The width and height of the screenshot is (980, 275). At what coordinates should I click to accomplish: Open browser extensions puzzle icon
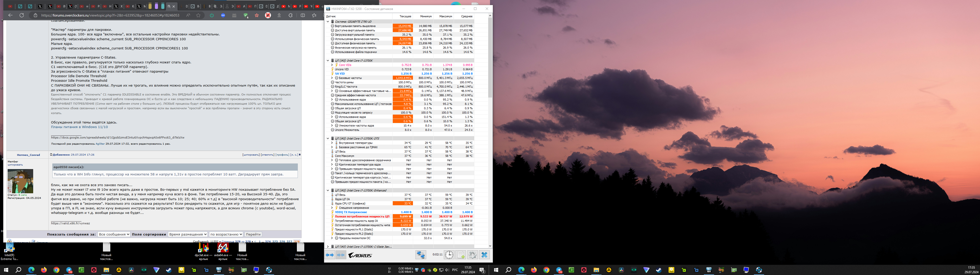click(x=291, y=15)
